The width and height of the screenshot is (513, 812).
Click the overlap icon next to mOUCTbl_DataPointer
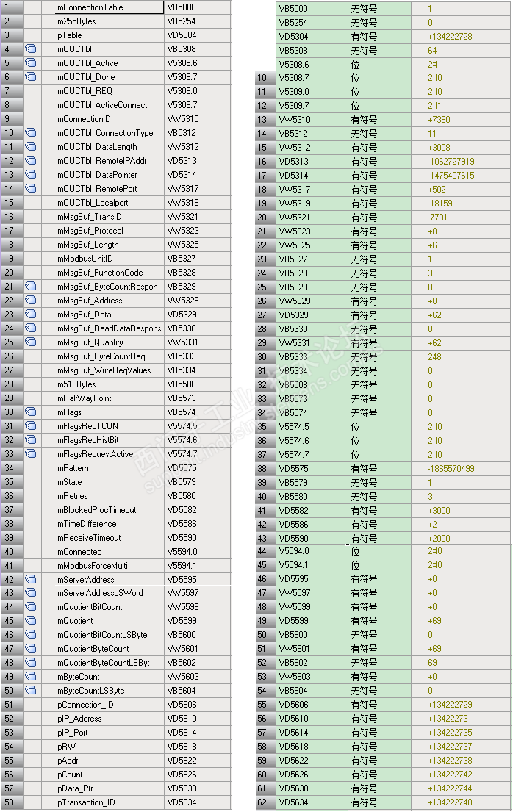click(31, 175)
